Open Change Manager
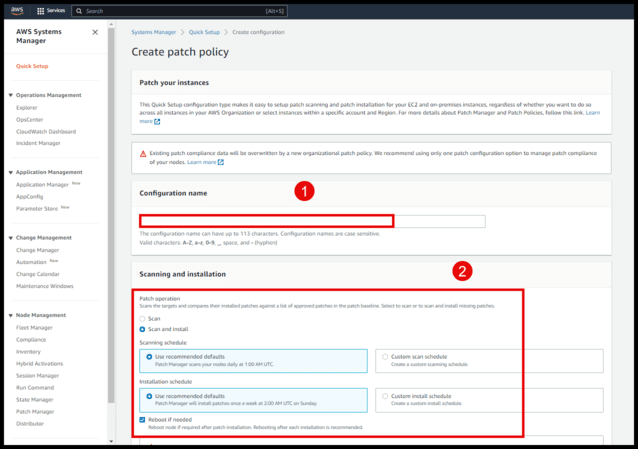 click(37, 250)
